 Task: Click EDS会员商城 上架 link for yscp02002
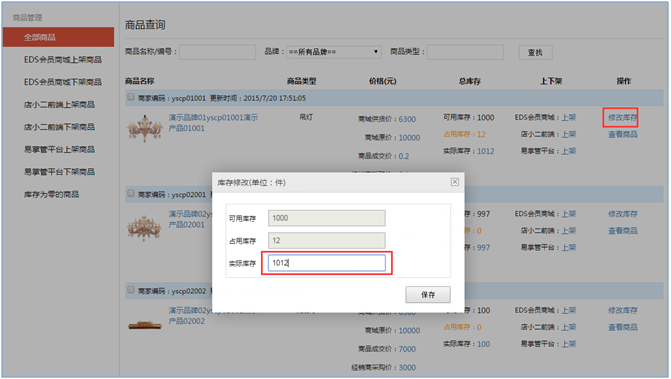[x=568, y=310]
